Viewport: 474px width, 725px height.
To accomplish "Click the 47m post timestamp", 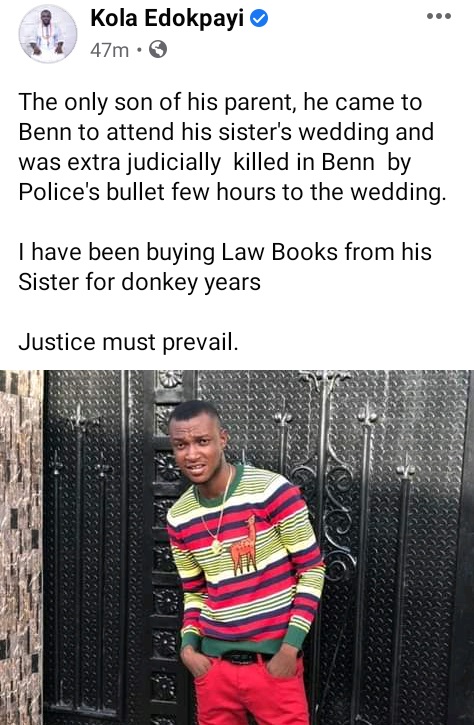I will coord(109,50).
